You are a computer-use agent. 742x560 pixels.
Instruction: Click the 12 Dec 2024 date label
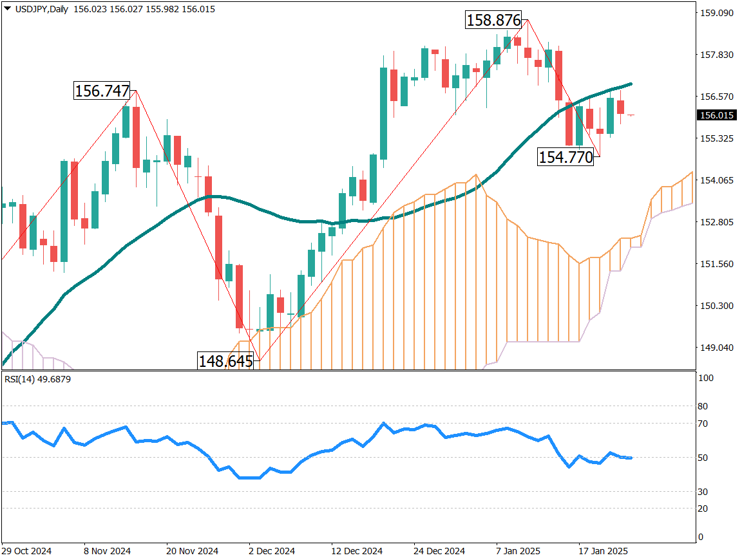click(356, 551)
